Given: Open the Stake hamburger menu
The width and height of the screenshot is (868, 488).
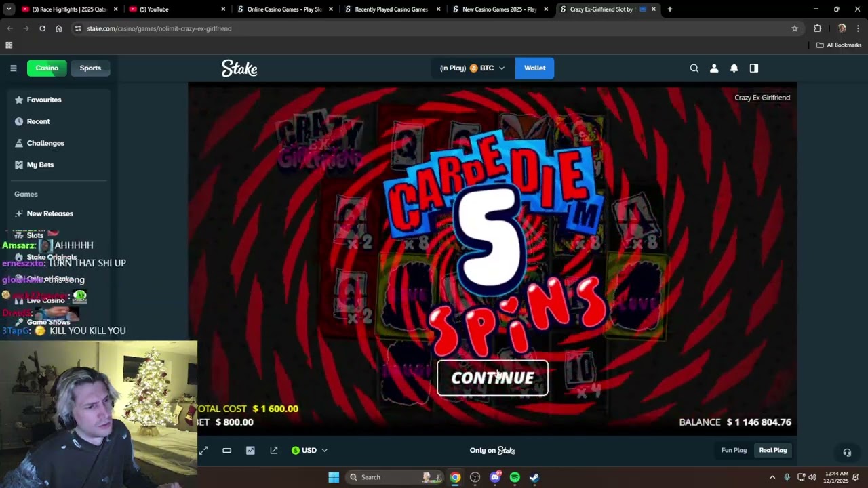Looking at the screenshot, I should coord(13,68).
